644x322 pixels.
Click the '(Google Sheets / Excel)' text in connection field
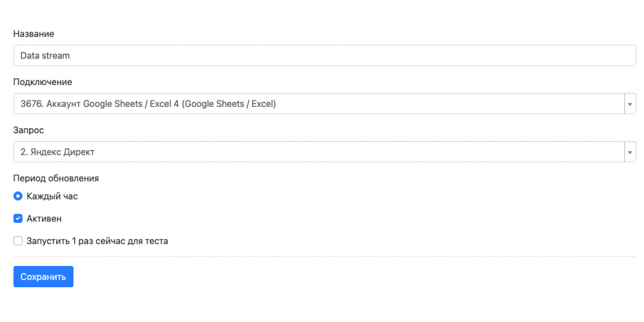229,104
